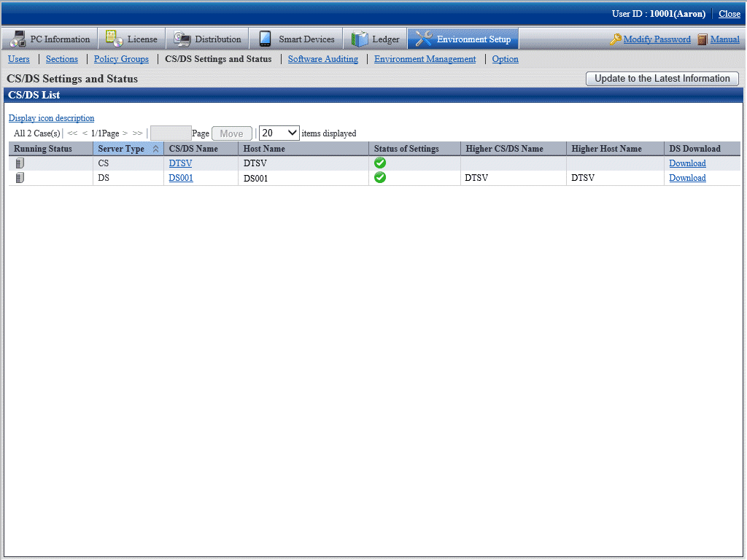Click the running status icon for DTSV

(20, 163)
